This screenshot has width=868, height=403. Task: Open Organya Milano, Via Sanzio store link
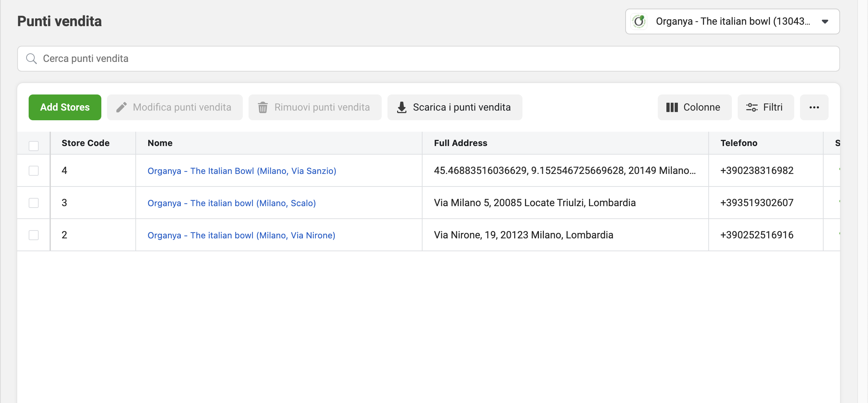tap(242, 171)
